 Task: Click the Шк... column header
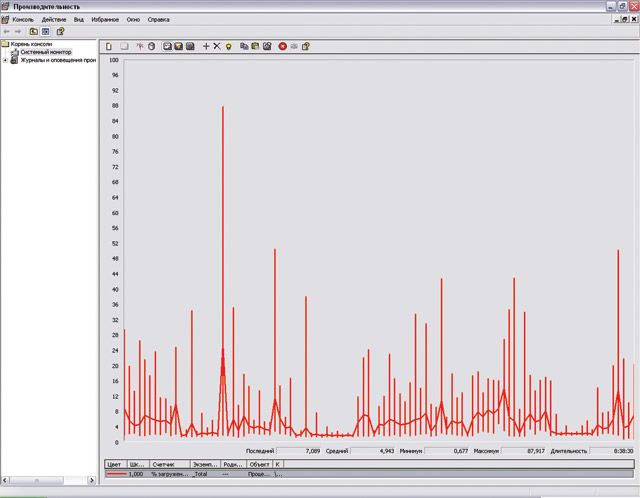[137, 465]
